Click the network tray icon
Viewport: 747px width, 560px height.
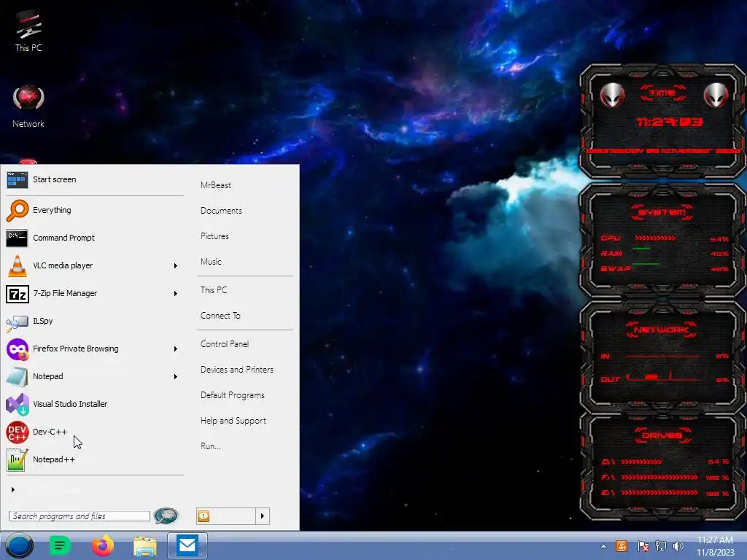point(661,546)
